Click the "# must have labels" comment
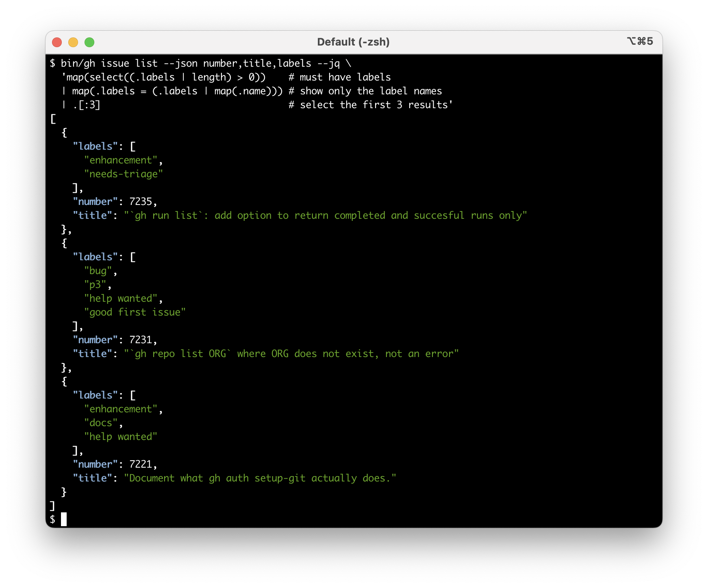This screenshot has height=588, width=708. pos(340,77)
